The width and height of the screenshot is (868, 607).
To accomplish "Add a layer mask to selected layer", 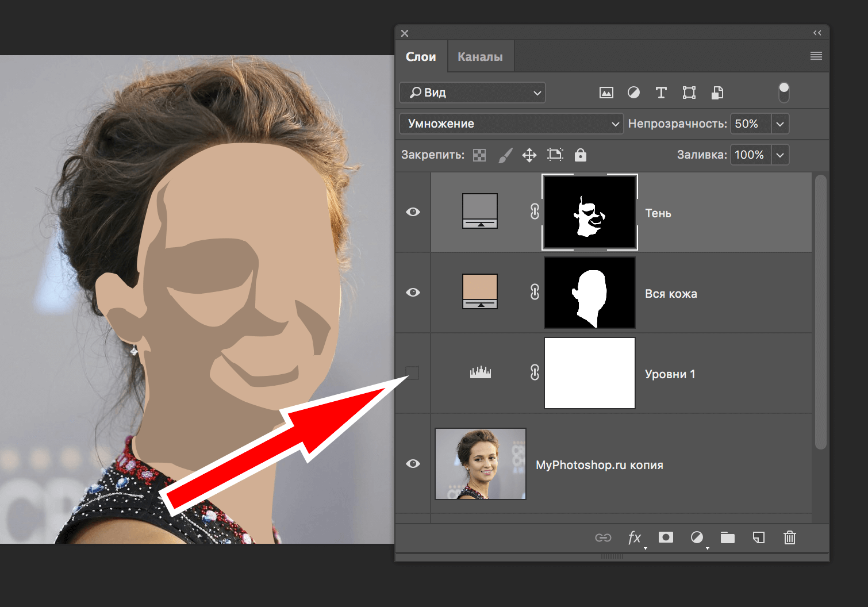I will [x=666, y=538].
